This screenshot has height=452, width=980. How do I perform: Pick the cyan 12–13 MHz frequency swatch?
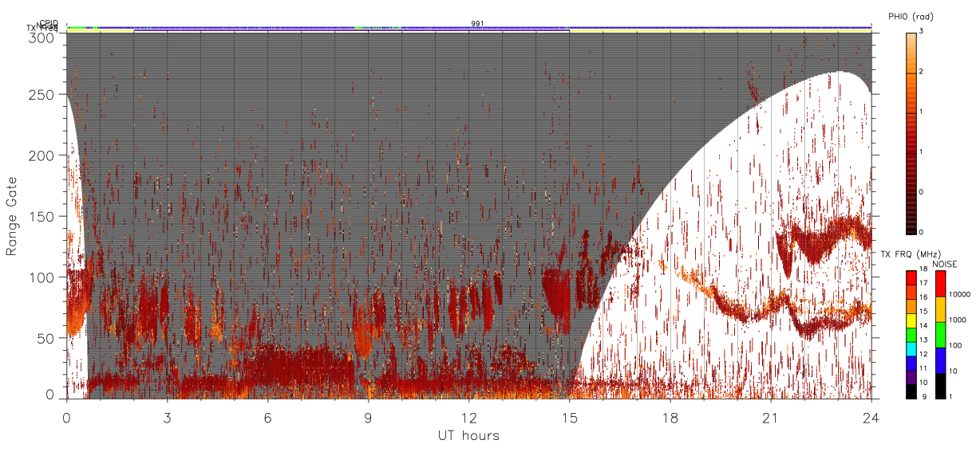click(911, 349)
